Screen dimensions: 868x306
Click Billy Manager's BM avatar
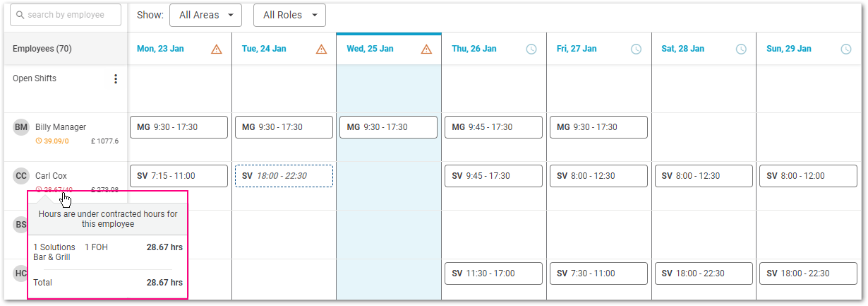21,127
